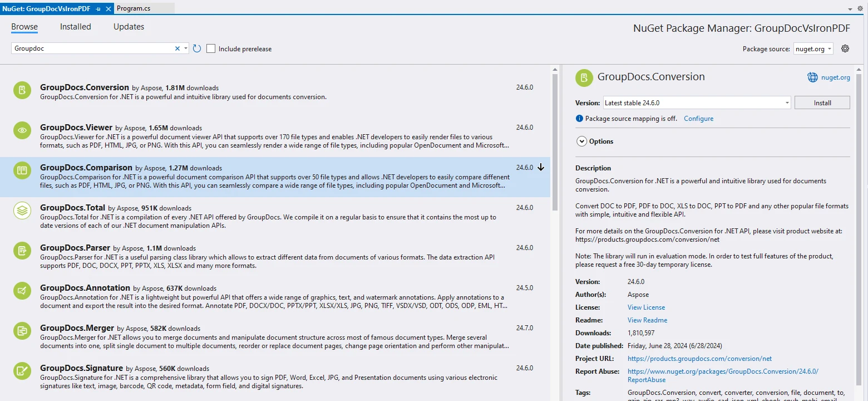Open NuGet settings gear icon
This screenshot has height=401, width=868.
click(x=845, y=48)
